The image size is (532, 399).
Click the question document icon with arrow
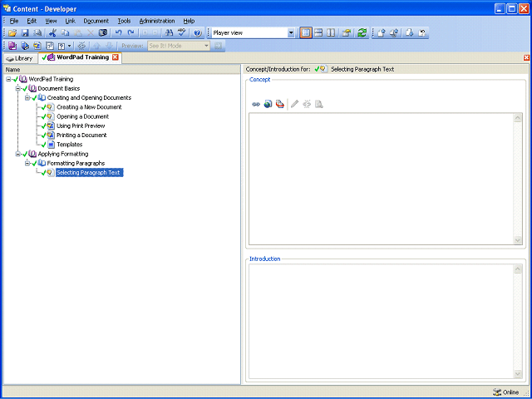coord(62,46)
